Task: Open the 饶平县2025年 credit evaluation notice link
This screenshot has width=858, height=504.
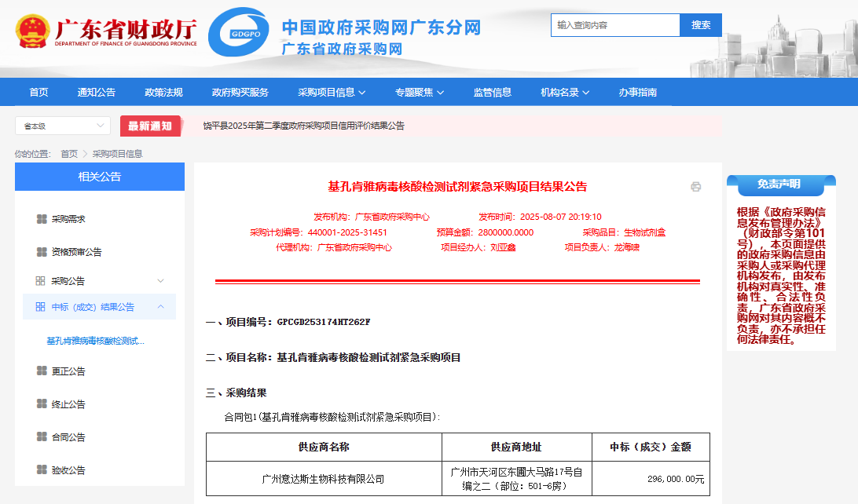Action: tap(303, 126)
